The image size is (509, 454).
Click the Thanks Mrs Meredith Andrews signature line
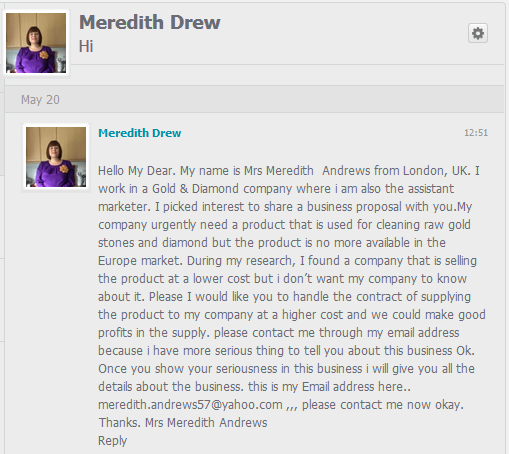coord(183,423)
